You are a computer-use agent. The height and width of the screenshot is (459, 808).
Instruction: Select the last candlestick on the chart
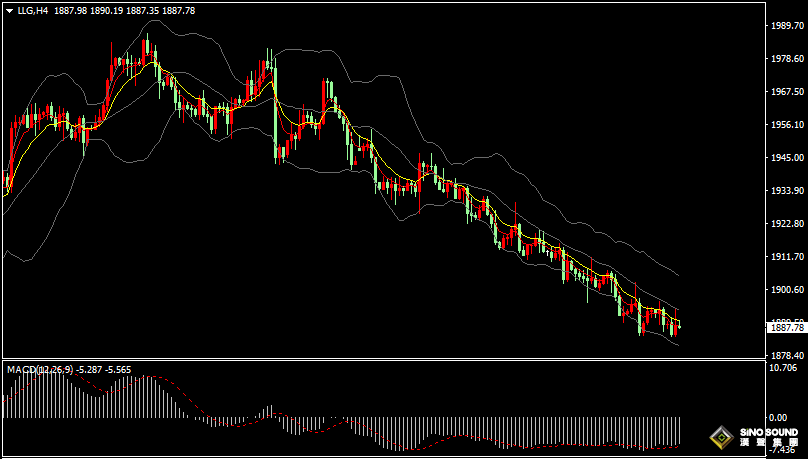point(678,329)
